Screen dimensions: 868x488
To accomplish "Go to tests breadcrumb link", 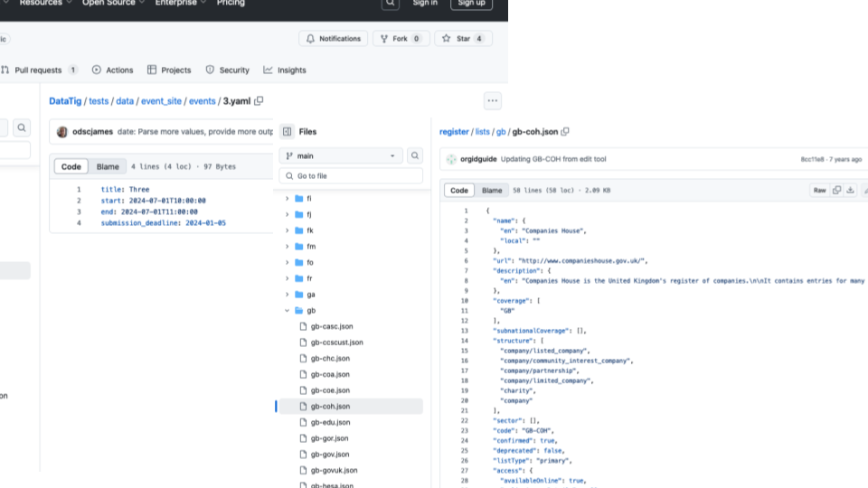I will click(99, 101).
